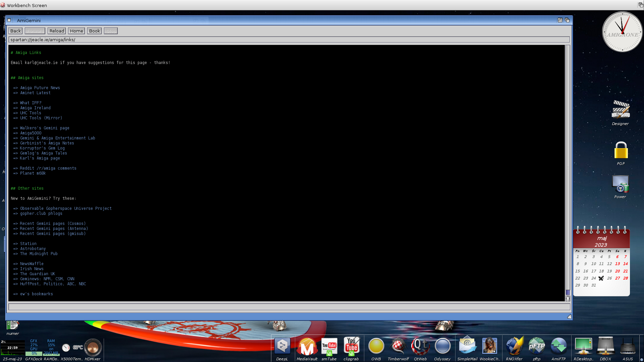Open What IFF? link
This screenshot has height=362, width=644.
tap(31, 103)
